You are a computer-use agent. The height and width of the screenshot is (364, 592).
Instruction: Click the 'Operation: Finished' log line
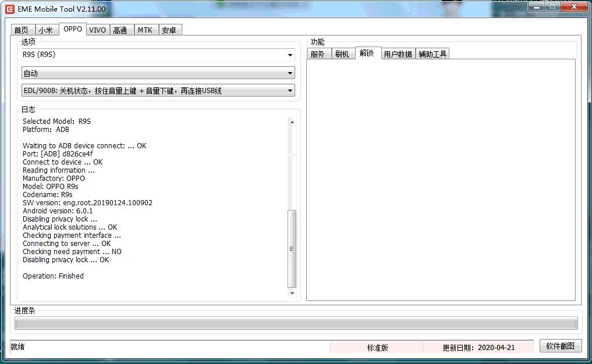click(x=53, y=276)
